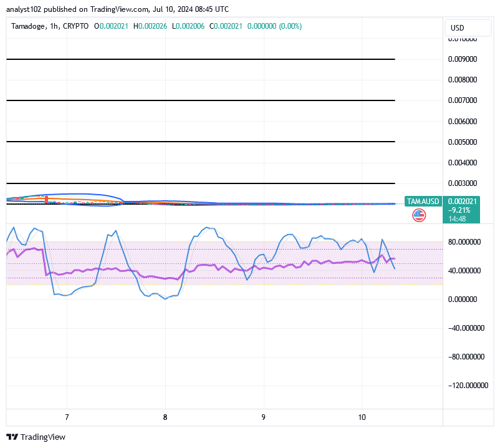Click the 40.000000 oscillator axis label
Image resolution: width=500 pixels, height=448 pixels.
(x=464, y=271)
